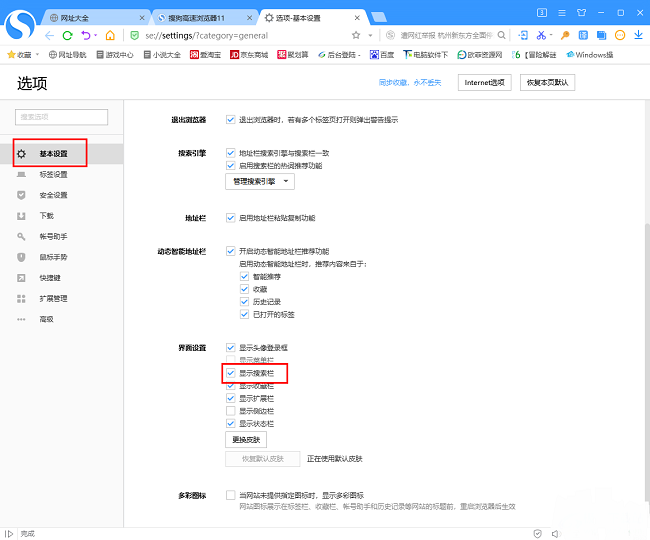Toggle 开启动态智能地址栏推荐功能 checkbox
The height and width of the screenshot is (540, 650).
point(230,251)
